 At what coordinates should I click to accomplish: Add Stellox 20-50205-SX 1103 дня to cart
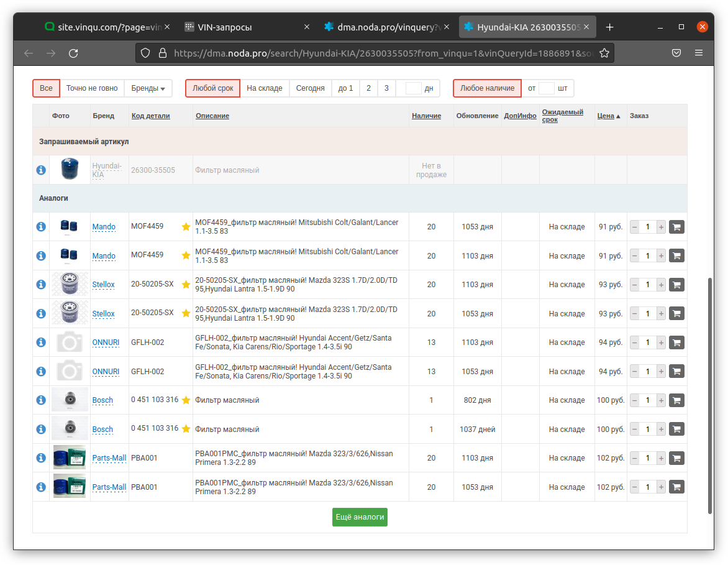pos(676,285)
